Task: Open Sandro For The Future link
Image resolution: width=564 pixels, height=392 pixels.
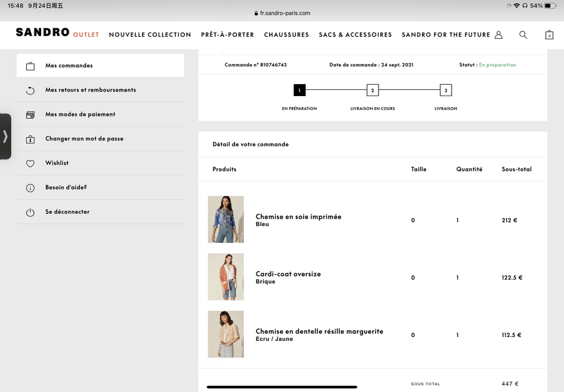Action: 446,35
